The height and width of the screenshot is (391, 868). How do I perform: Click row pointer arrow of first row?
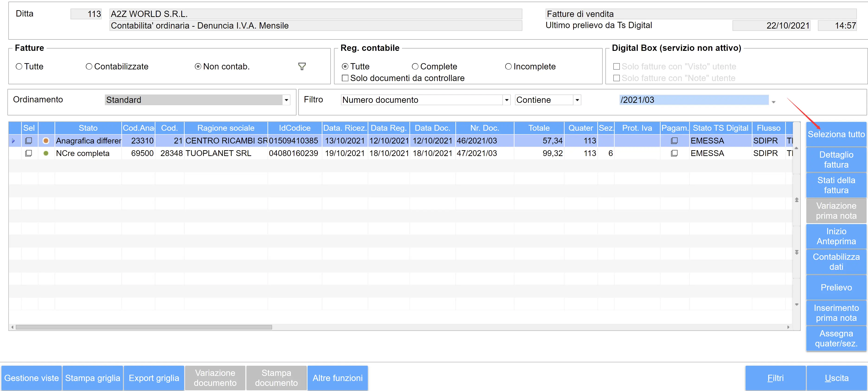tap(13, 141)
